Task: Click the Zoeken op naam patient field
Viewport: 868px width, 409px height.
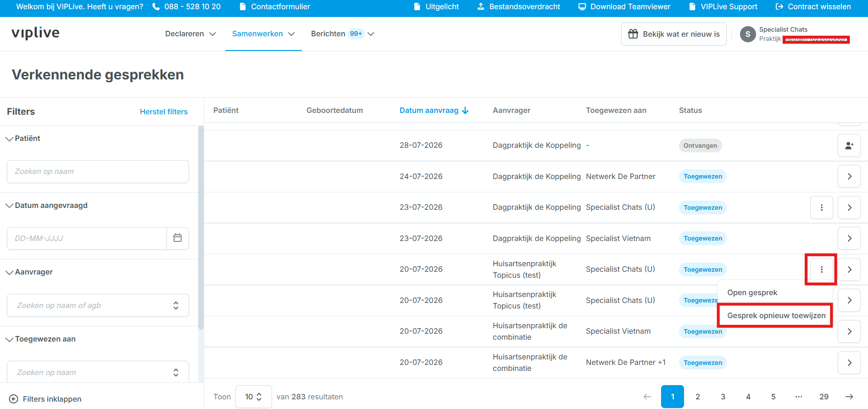Action: 98,172
